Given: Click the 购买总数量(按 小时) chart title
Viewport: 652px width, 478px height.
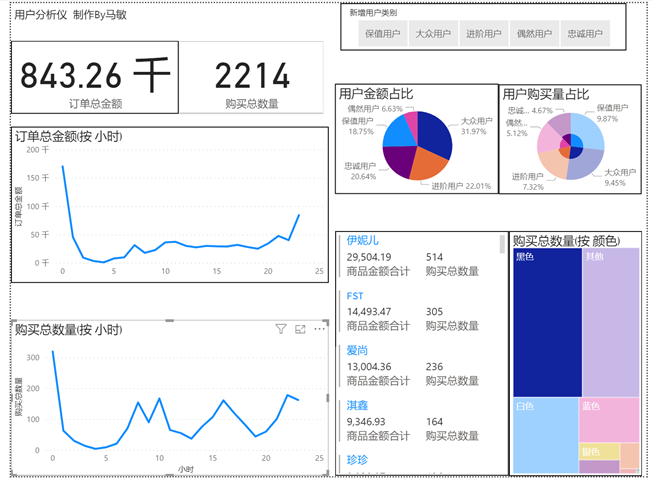Looking at the screenshot, I should (x=69, y=330).
